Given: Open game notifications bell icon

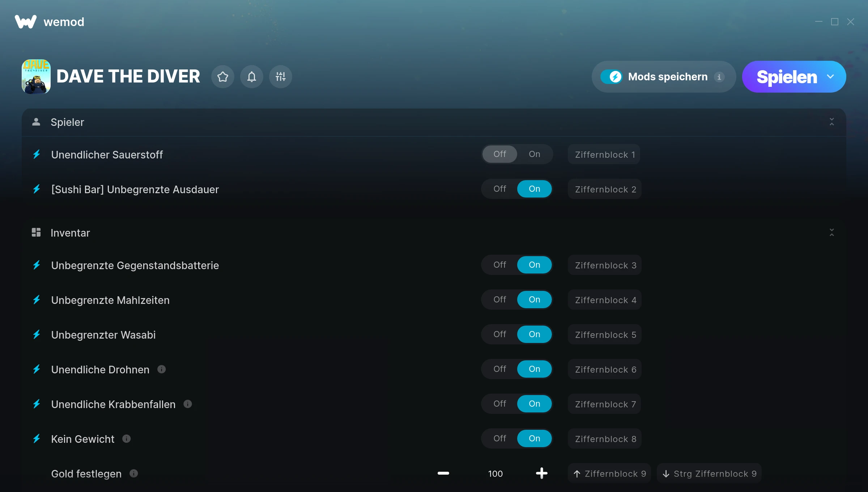Looking at the screenshot, I should pyautogui.click(x=252, y=77).
